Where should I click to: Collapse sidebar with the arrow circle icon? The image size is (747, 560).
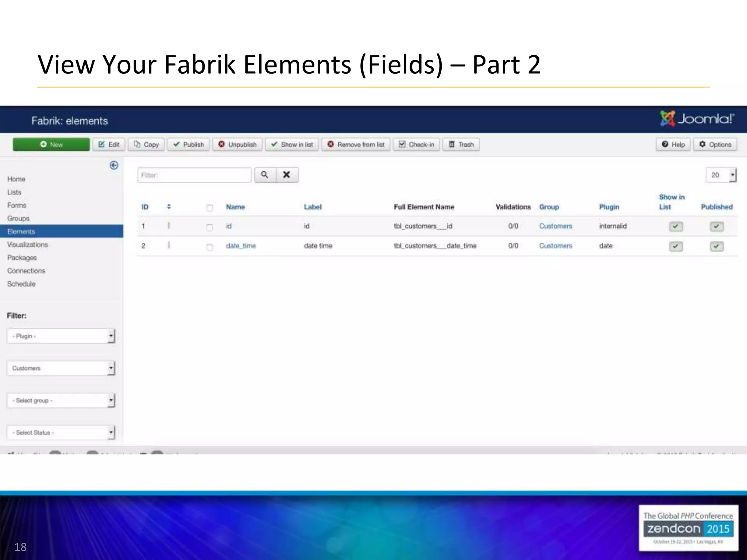(114, 165)
